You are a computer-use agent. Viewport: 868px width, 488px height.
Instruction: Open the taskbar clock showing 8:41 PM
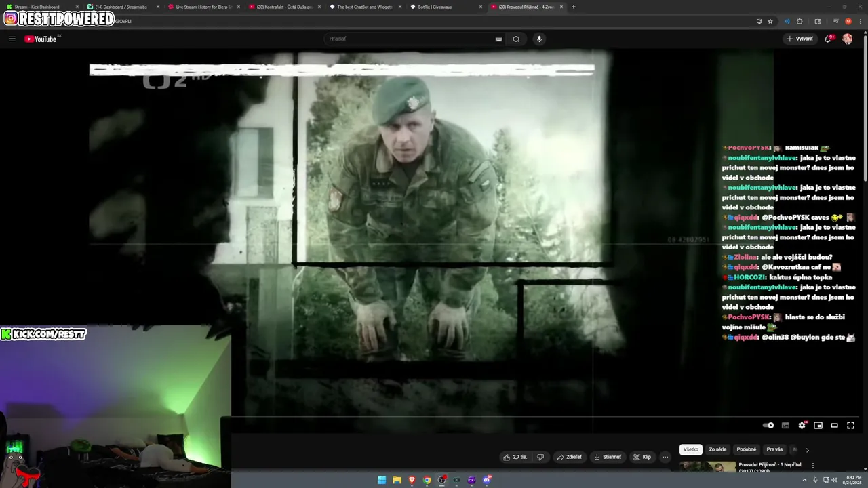[852, 480]
